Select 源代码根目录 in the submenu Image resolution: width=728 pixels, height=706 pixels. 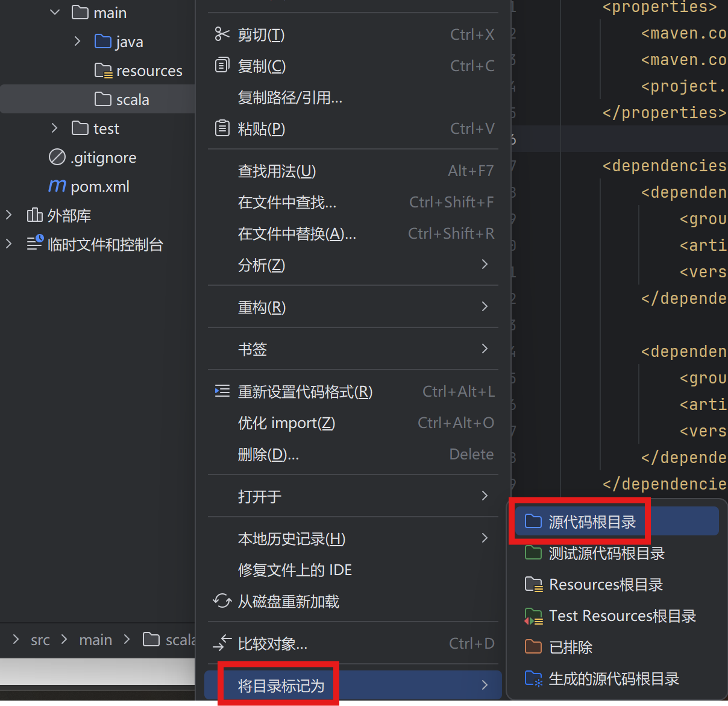617,521
